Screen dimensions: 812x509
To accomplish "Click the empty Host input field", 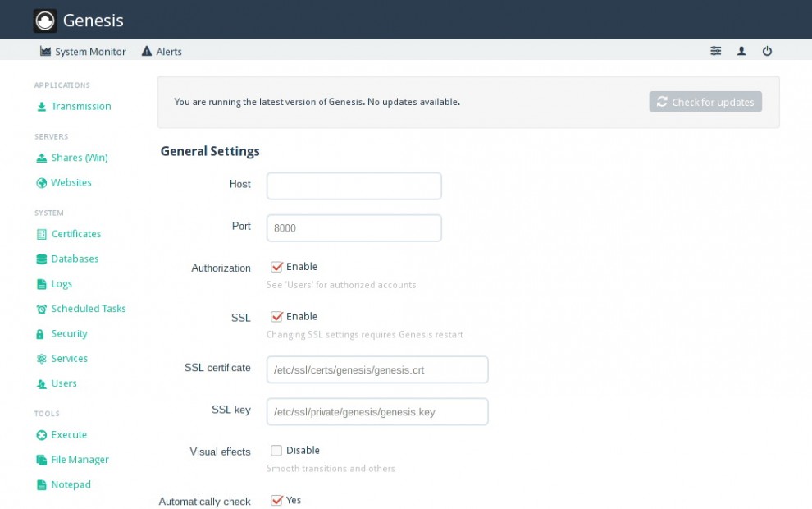I will [354, 186].
